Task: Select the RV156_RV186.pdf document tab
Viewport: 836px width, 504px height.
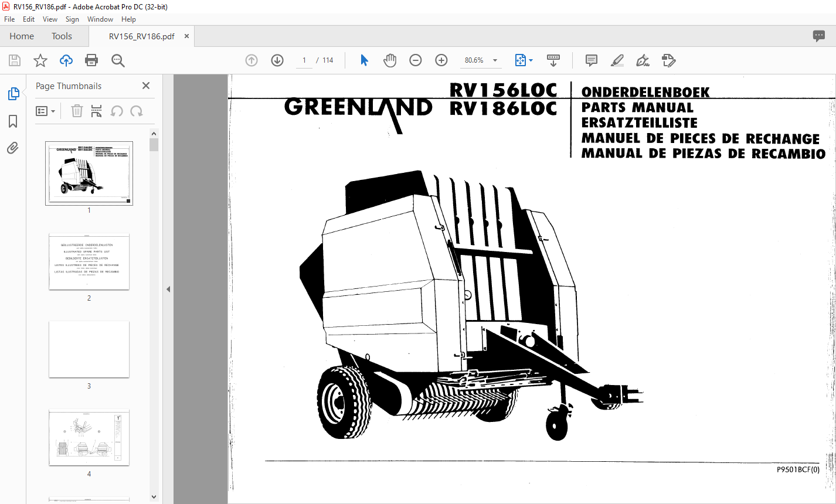Action: coord(141,36)
